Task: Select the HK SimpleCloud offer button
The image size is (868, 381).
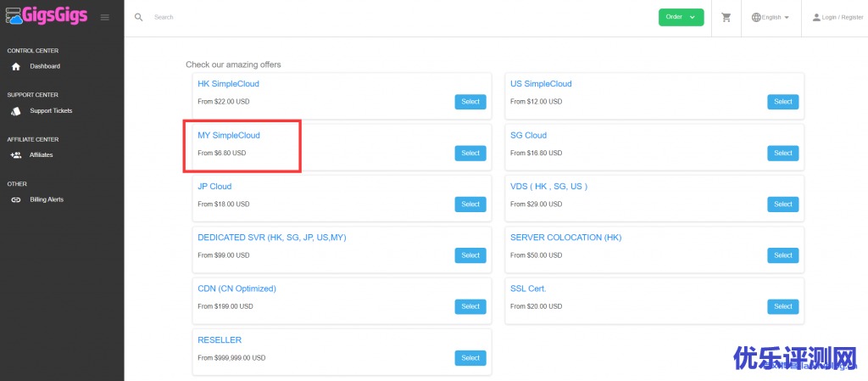Action: 470,102
